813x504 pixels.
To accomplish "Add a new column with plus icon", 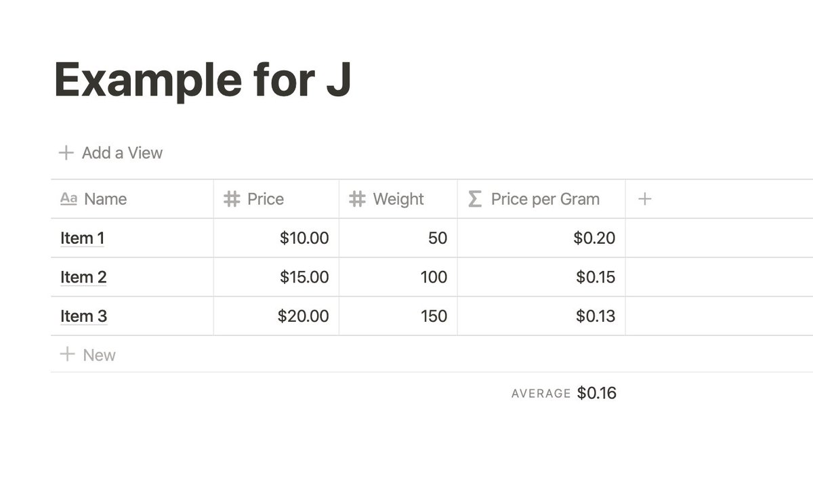I will (645, 199).
